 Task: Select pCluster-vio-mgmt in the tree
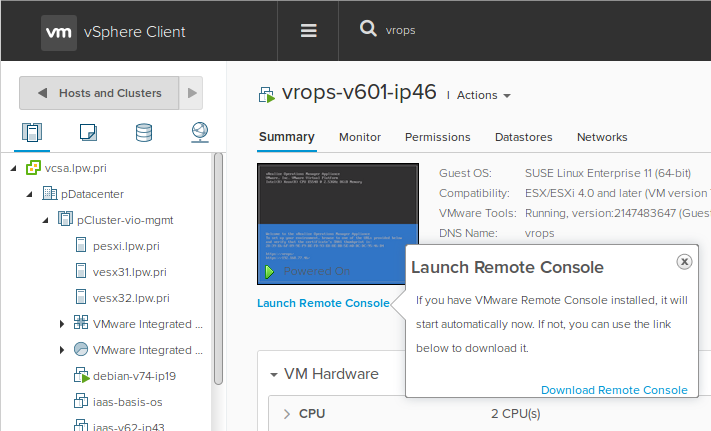(125, 220)
